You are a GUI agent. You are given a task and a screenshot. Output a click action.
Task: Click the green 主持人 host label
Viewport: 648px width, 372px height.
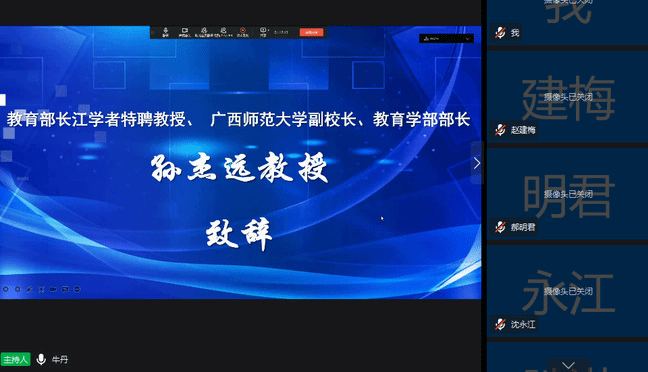pos(15,359)
